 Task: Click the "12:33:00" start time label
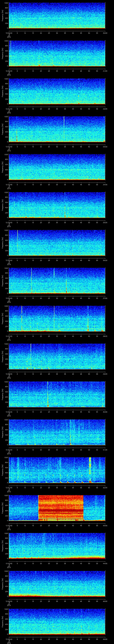tap(9, 184)
